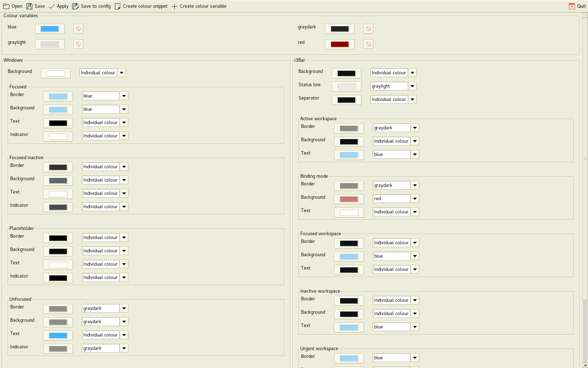Click the Focused workspace Text swatch
The image size is (588, 368).
(349, 270)
